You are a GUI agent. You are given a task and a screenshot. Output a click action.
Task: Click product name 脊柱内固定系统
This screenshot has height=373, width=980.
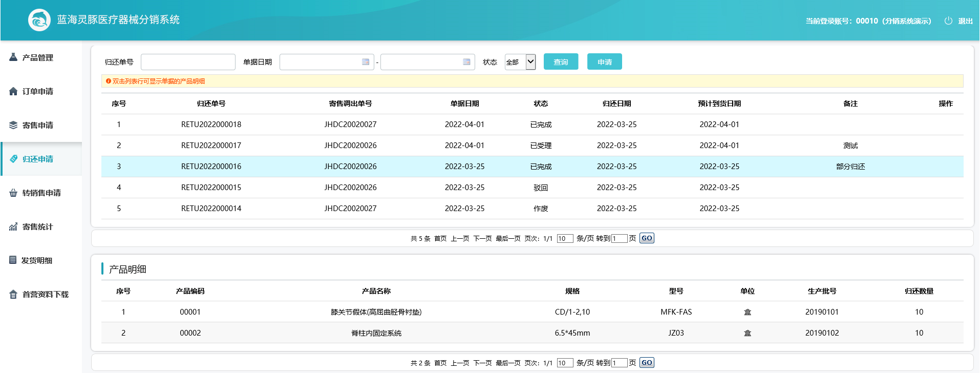pos(376,333)
